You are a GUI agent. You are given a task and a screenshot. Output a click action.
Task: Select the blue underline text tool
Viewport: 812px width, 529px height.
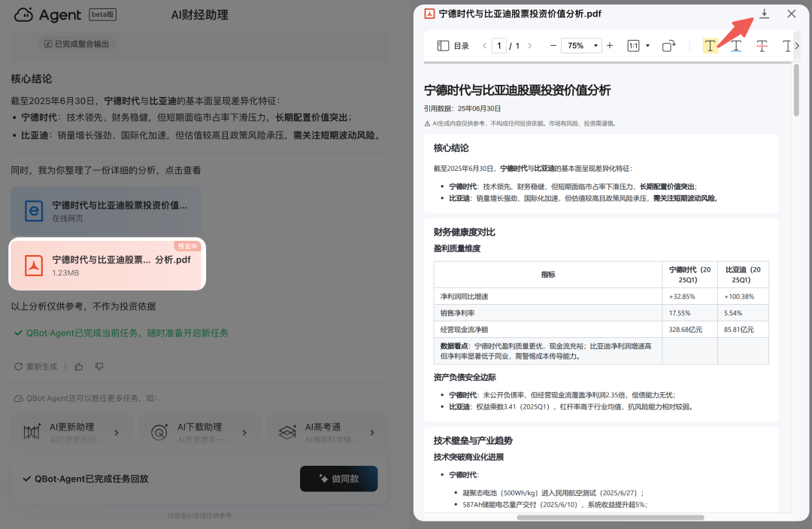pyautogui.click(x=736, y=46)
